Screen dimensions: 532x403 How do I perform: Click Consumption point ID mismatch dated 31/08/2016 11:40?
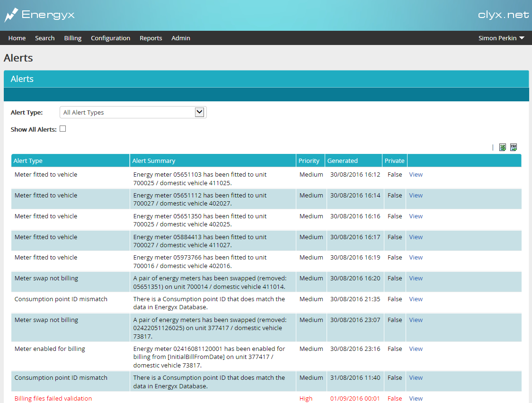point(61,377)
